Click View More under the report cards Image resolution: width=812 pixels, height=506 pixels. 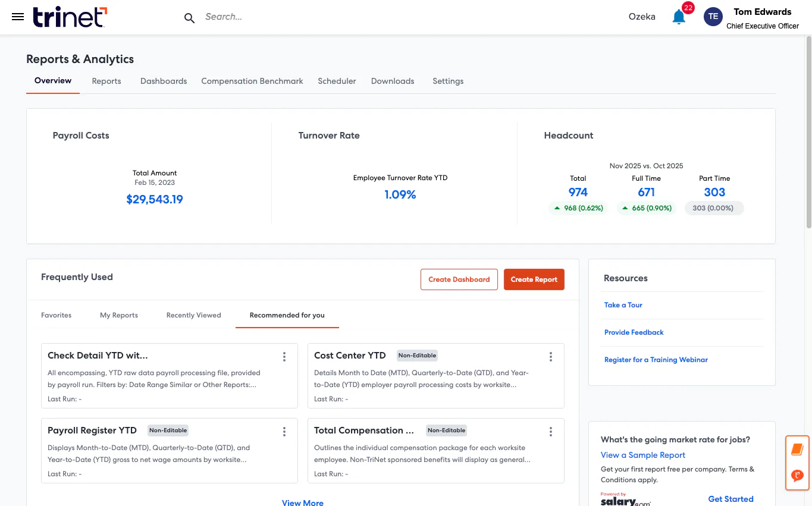[x=303, y=502]
